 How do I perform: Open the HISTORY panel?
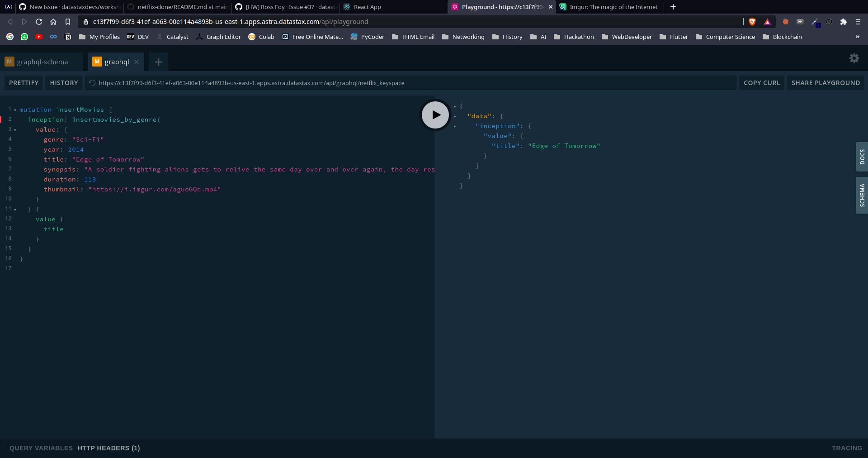point(63,82)
